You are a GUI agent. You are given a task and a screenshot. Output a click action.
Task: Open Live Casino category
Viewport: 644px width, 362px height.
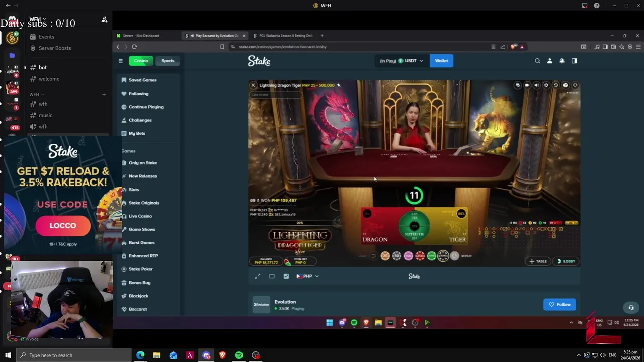click(x=140, y=216)
